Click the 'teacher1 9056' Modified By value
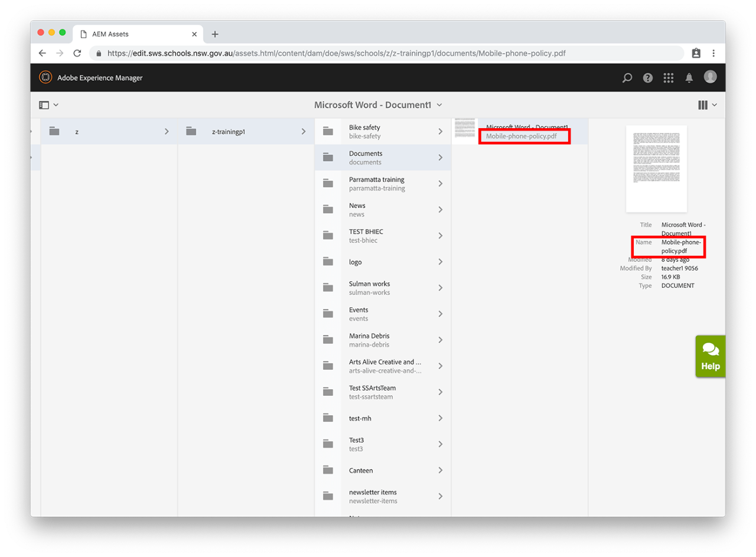This screenshot has width=756, height=557. point(680,268)
